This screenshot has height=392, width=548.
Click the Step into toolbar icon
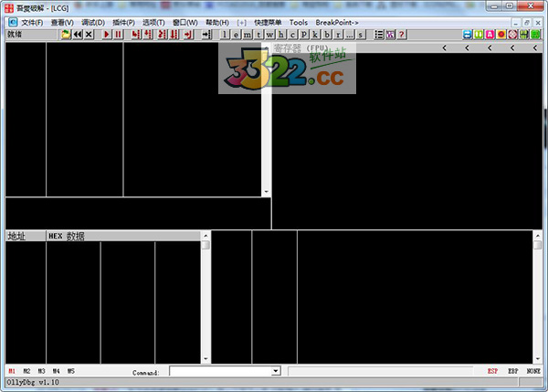pos(136,35)
